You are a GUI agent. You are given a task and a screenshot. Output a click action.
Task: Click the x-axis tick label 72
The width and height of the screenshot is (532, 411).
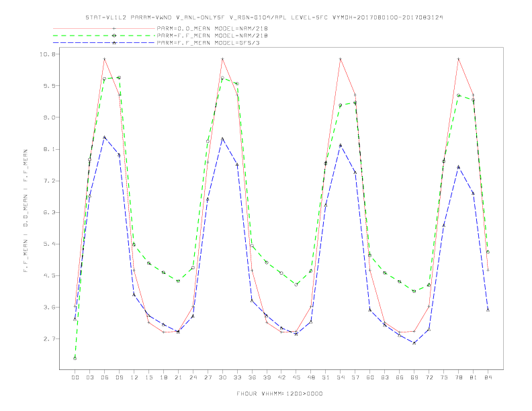coord(429,377)
